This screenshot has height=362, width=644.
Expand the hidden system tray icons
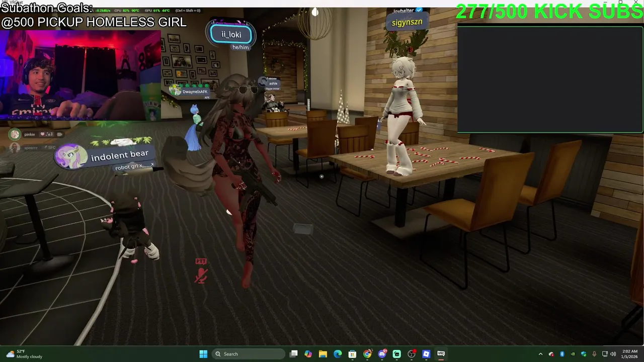point(540,354)
